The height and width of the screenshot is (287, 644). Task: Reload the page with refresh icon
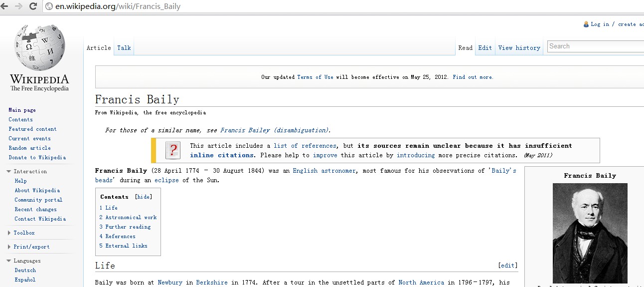point(33,6)
